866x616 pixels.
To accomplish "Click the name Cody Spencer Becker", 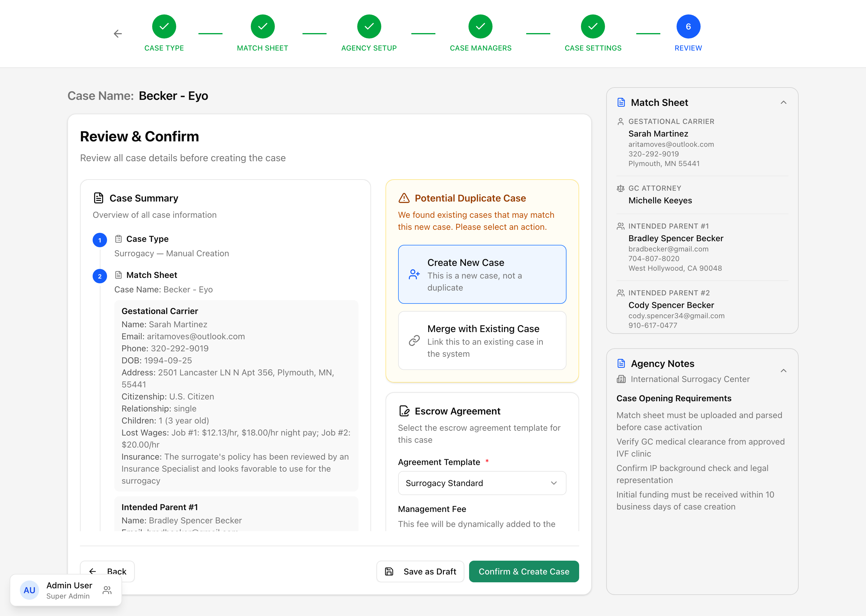I will point(671,305).
